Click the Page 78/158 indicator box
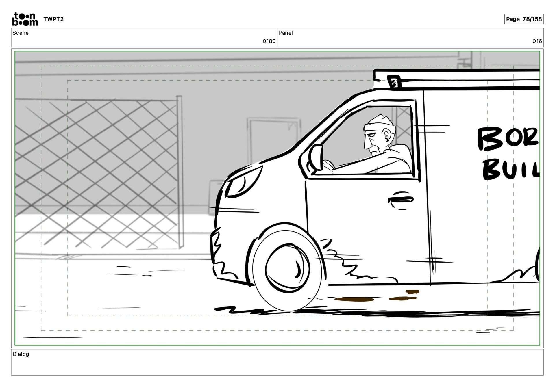Image resolution: width=555 pixels, height=392 pixels. click(x=523, y=19)
